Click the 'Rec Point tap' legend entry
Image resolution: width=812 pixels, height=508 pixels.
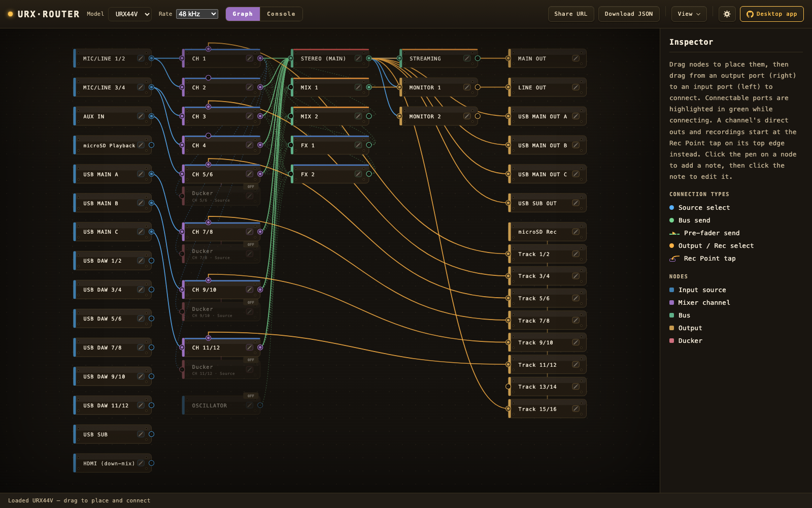(x=702, y=259)
